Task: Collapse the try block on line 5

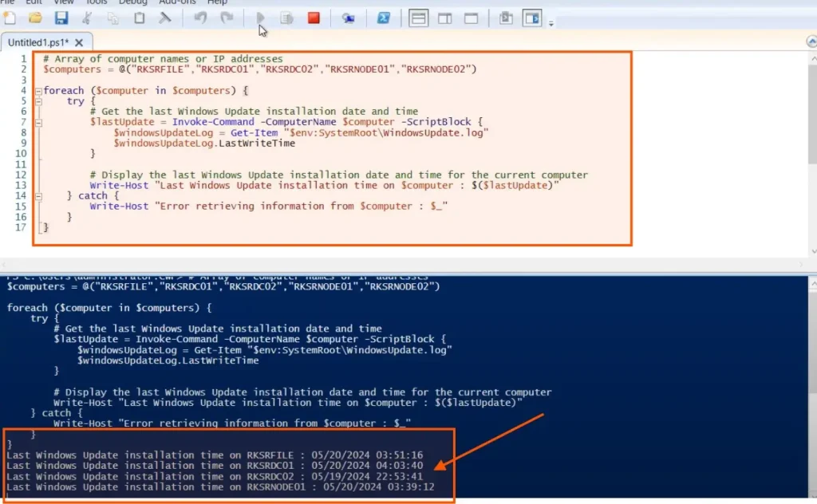Action: [38, 101]
